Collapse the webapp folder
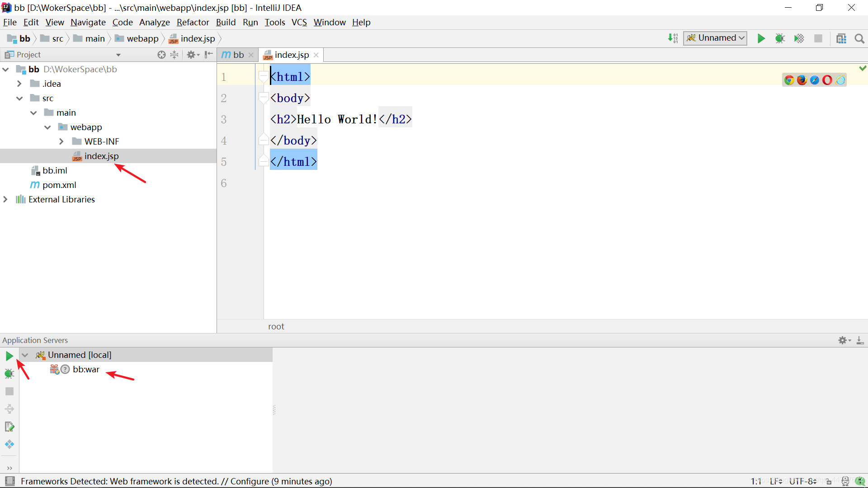This screenshot has height=488, width=868. pyautogui.click(x=47, y=127)
